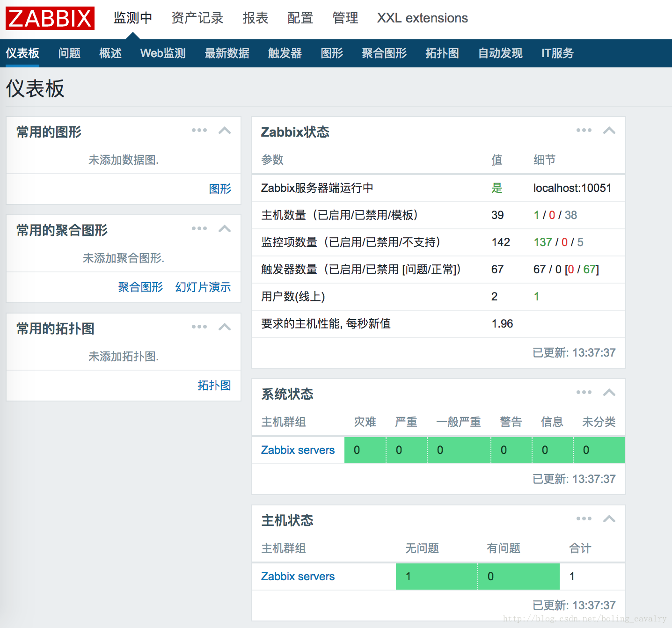Click the 未添加聚合图形. message
Image resolution: width=672 pixels, height=628 pixels.
[124, 258]
